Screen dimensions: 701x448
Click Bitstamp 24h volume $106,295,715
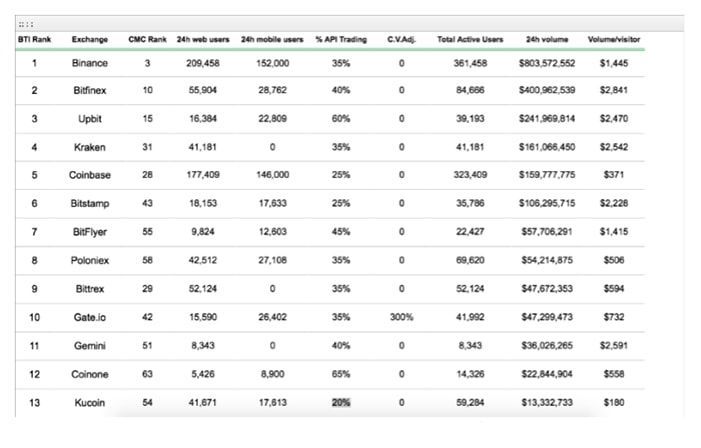[547, 203]
